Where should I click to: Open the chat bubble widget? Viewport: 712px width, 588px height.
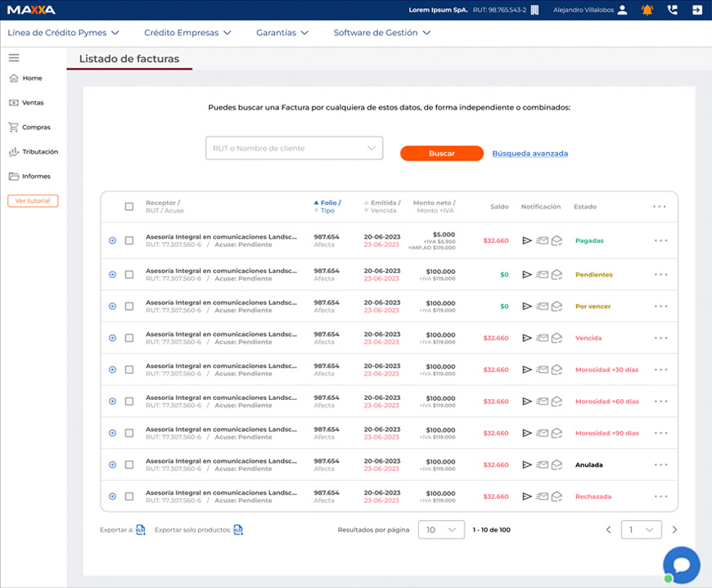click(x=682, y=565)
